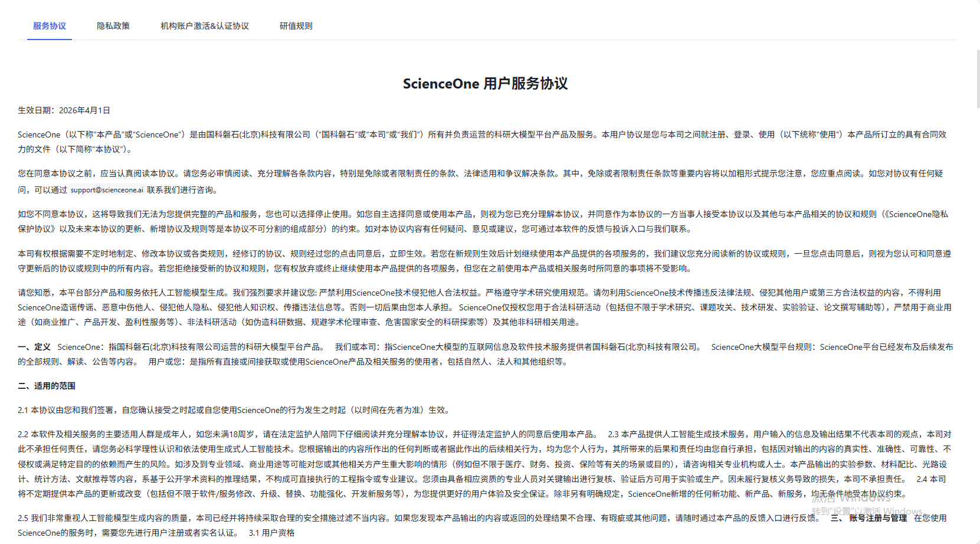Image resolution: width=980 pixels, height=544 pixels.
Task: Click the clause beginning 2.2 本软件及相关服务
Action: 308,434
